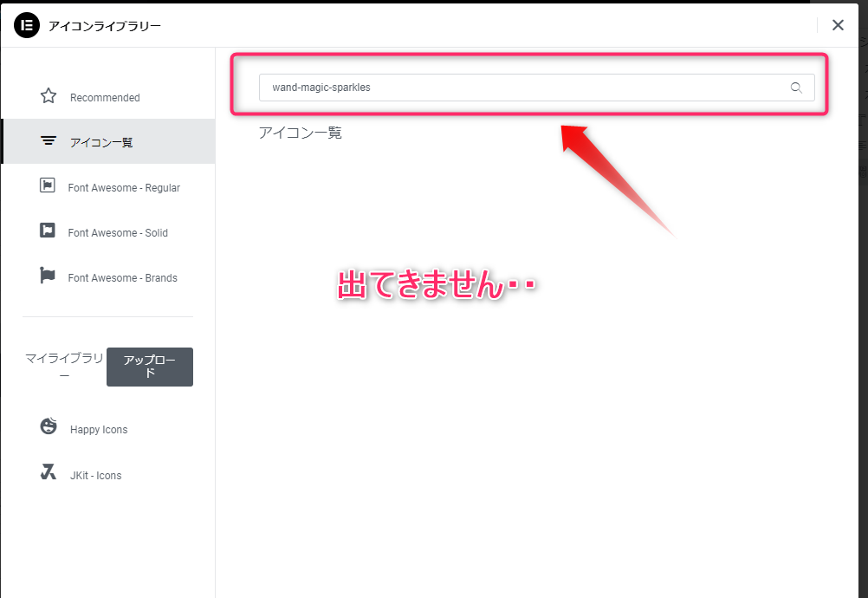Switch to the Font Awesome - Regular label
Screen dimensions: 868x598
124,188
